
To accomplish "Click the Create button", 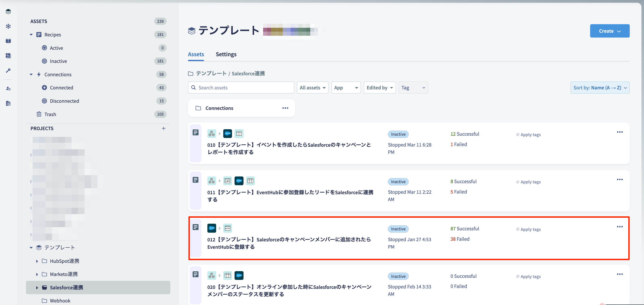I will pos(609,31).
